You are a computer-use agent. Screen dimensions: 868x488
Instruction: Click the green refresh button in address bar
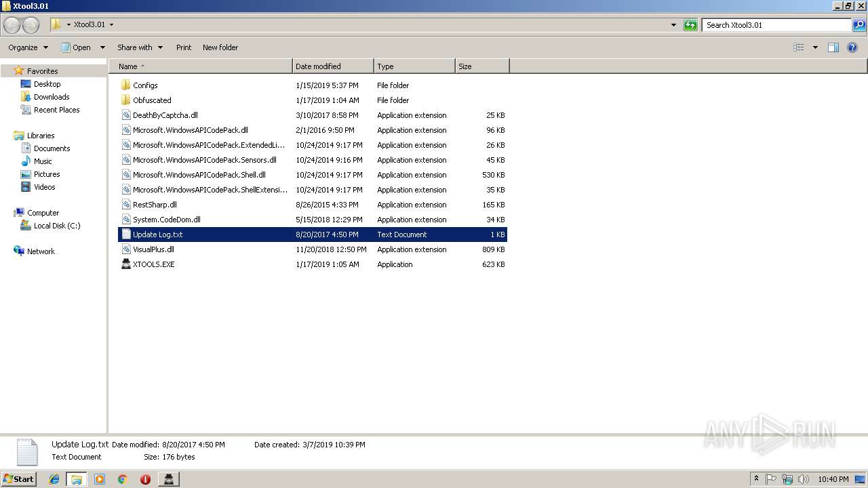690,25
